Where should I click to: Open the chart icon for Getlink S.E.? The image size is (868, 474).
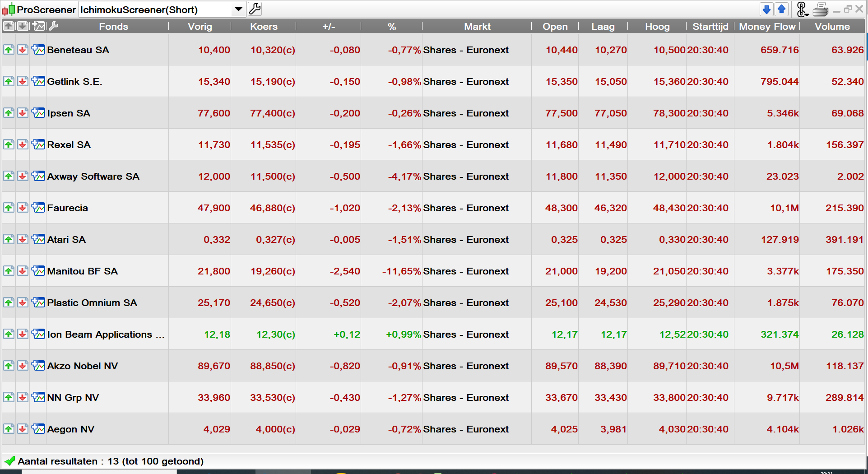[39, 81]
